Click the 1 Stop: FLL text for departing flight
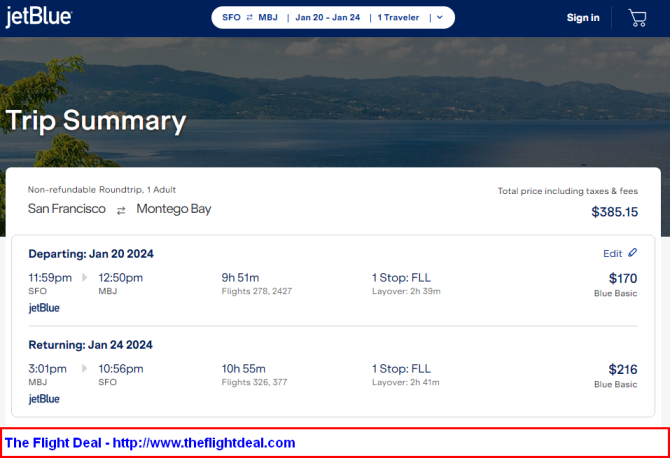 [401, 278]
